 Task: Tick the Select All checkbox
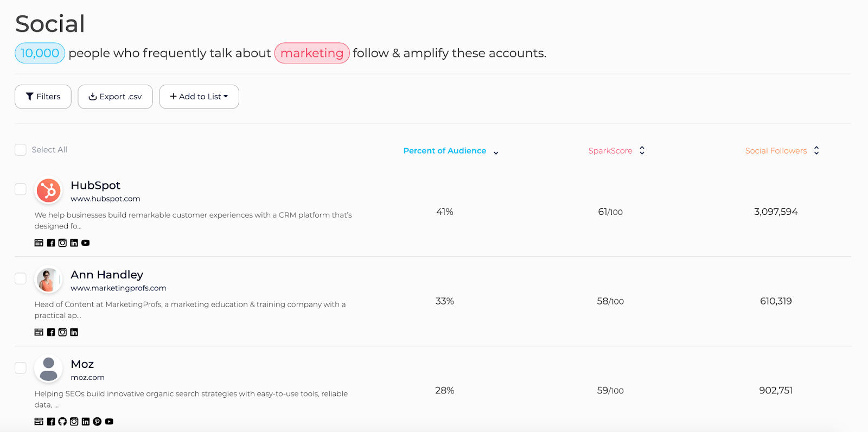pyautogui.click(x=21, y=150)
